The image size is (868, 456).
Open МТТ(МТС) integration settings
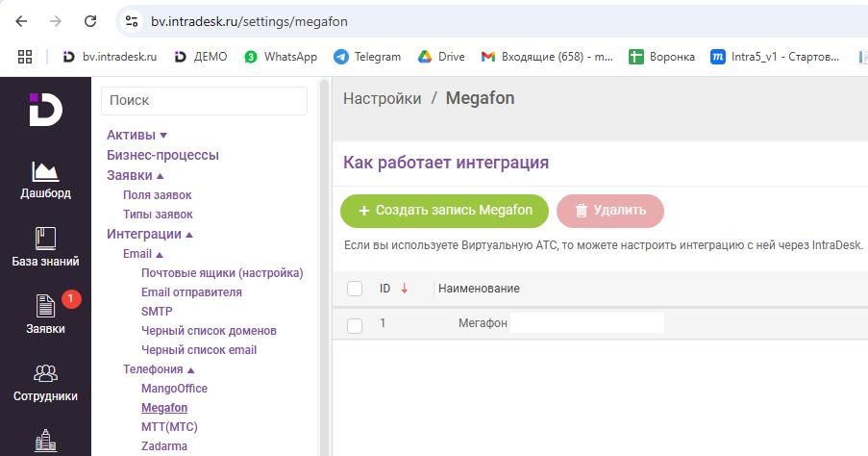click(169, 426)
